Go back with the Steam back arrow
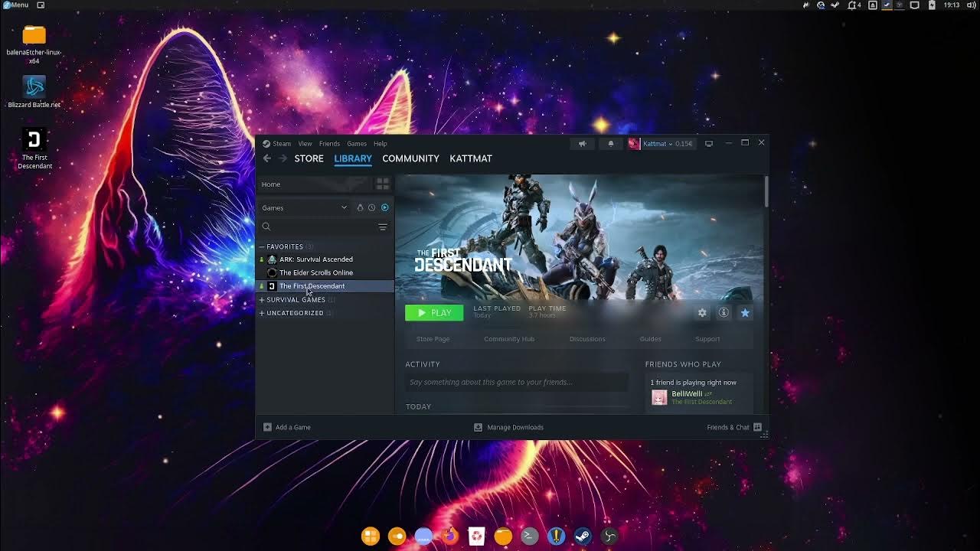 266,158
